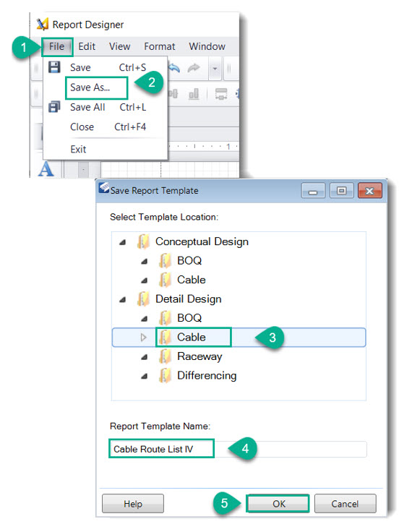Click the OK button
The height and width of the screenshot is (532, 412).
[x=278, y=504]
